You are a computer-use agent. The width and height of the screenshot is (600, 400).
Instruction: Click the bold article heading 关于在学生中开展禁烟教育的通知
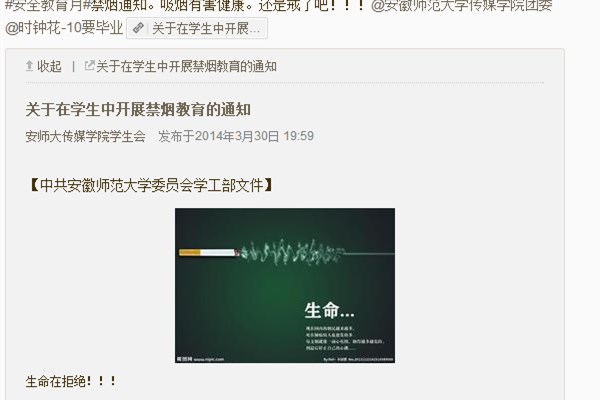tap(138, 110)
